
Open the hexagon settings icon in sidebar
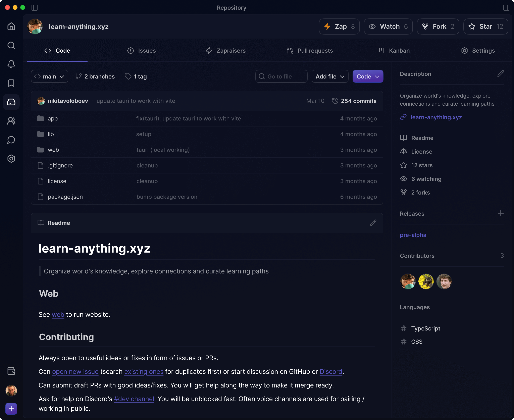[11, 159]
